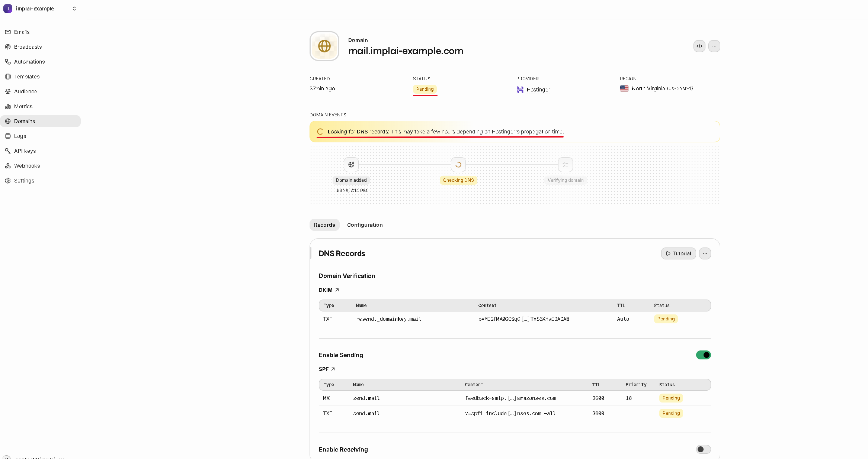This screenshot has height=459, width=868.
Task: Click the DKIM TTL value Auto
Action: (623, 319)
